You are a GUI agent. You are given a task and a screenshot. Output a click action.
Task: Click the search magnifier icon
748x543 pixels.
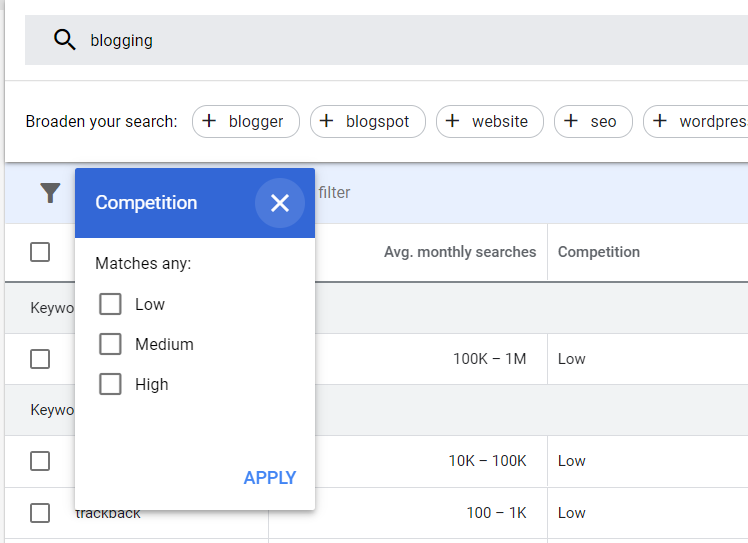pos(64,40)
